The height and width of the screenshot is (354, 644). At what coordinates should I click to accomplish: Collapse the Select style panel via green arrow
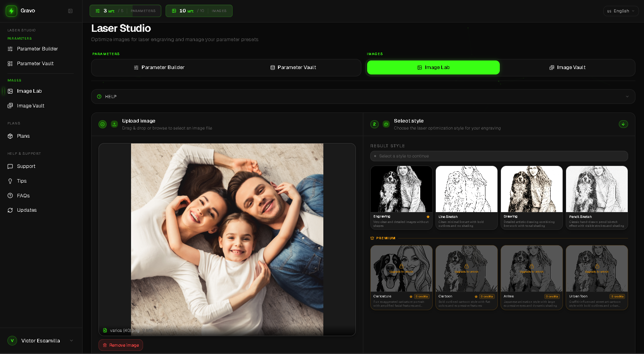tap(623, 124)
